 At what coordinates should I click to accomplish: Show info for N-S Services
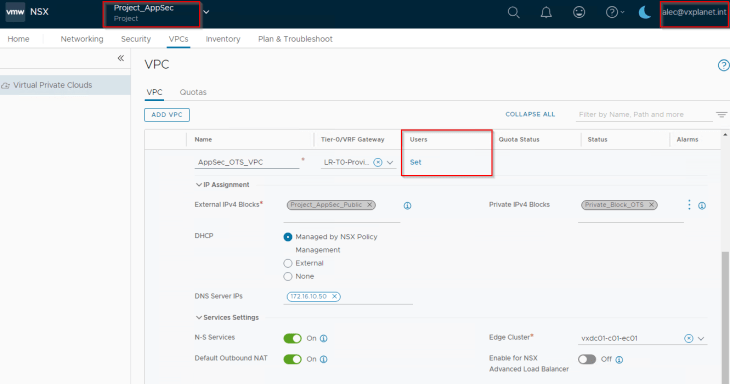[x=324, y=338]
